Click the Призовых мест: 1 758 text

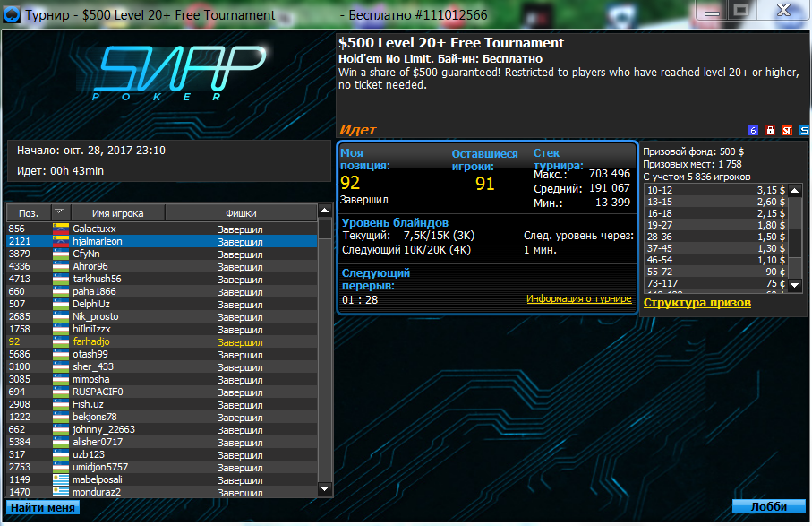click(x=692, y=164)
